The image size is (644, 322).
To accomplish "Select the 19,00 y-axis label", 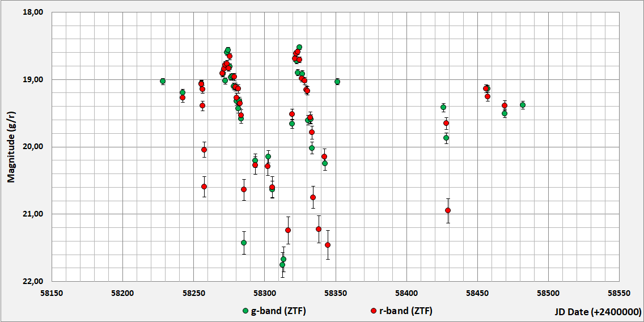I will [34, 80].
